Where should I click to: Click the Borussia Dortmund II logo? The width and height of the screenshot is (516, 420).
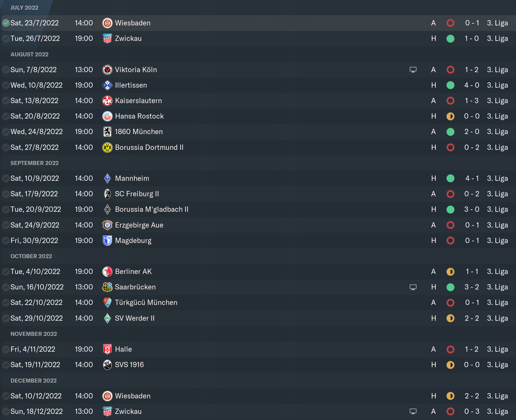pyautogui.click(x=107, y=147)
